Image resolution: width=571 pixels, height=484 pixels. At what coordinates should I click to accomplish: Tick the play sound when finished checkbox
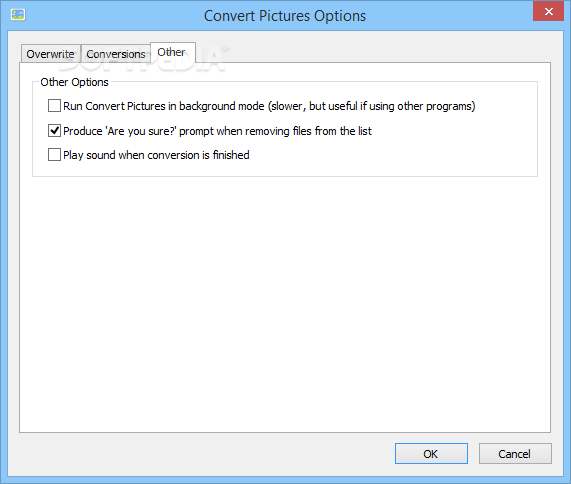pos(54,154)
